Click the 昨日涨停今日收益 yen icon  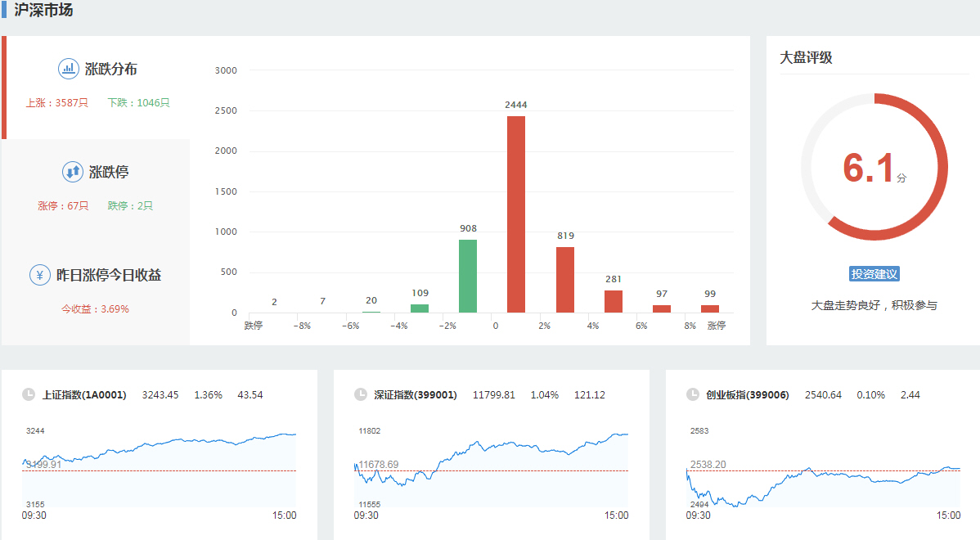(x=40, y=275)
